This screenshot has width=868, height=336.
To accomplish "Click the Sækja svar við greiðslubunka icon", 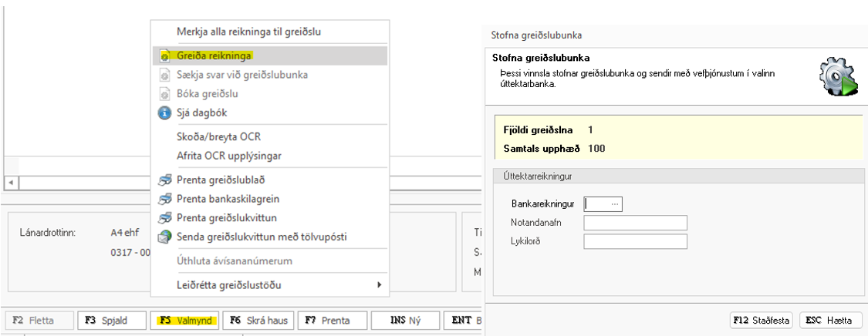I will tap(164, 75).
